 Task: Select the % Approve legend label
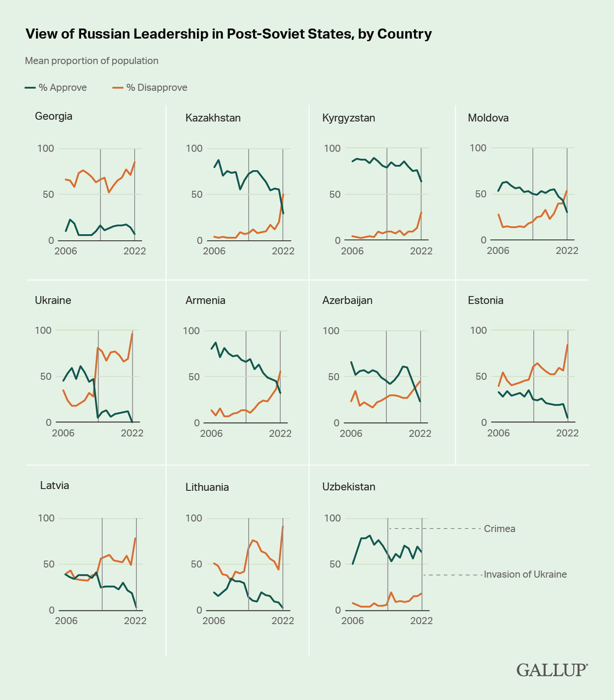click(63, 88)
